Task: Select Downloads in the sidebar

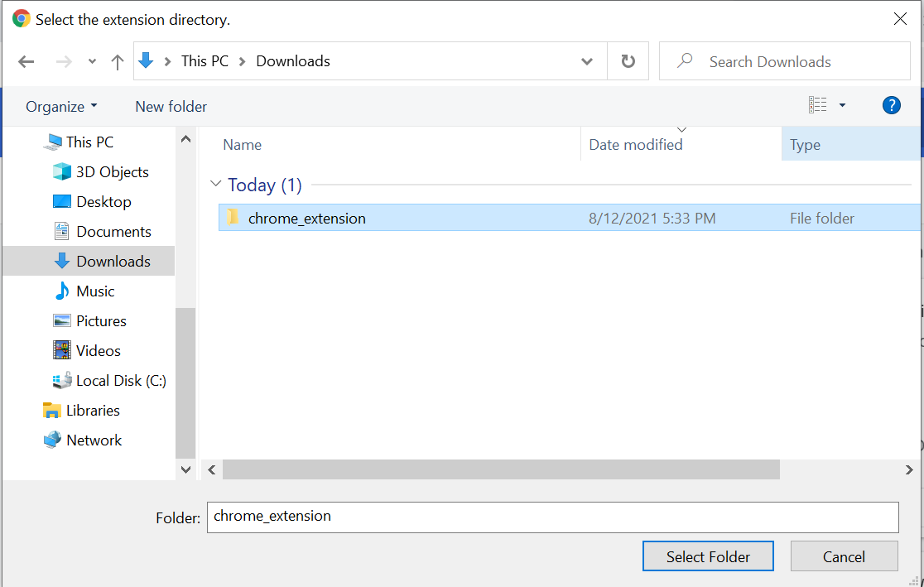Action: coord(89,261)
